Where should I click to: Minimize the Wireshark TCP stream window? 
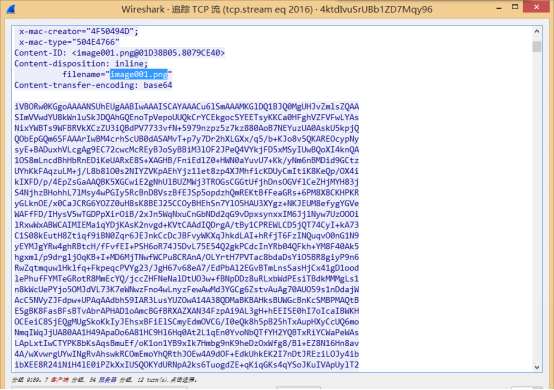(x=499, y=8)
